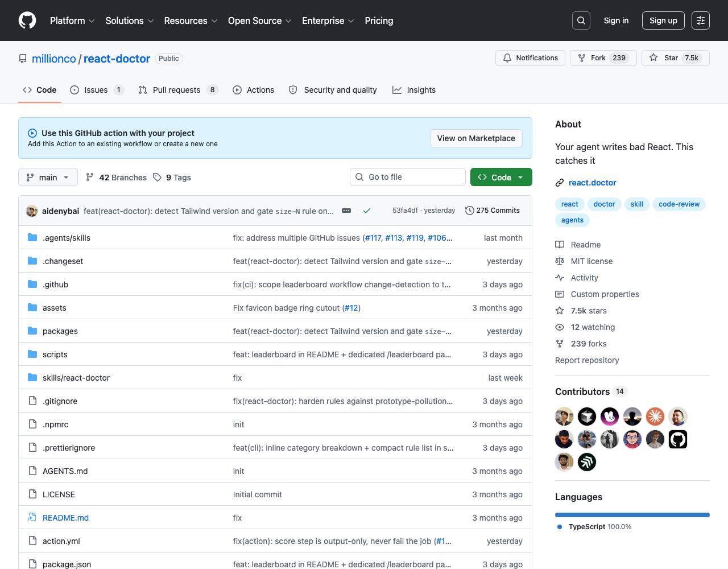Click the play icon in Marketplace banner
This screenshot has height=569, width=728.
pyautogui.click(x=32, y=133)
